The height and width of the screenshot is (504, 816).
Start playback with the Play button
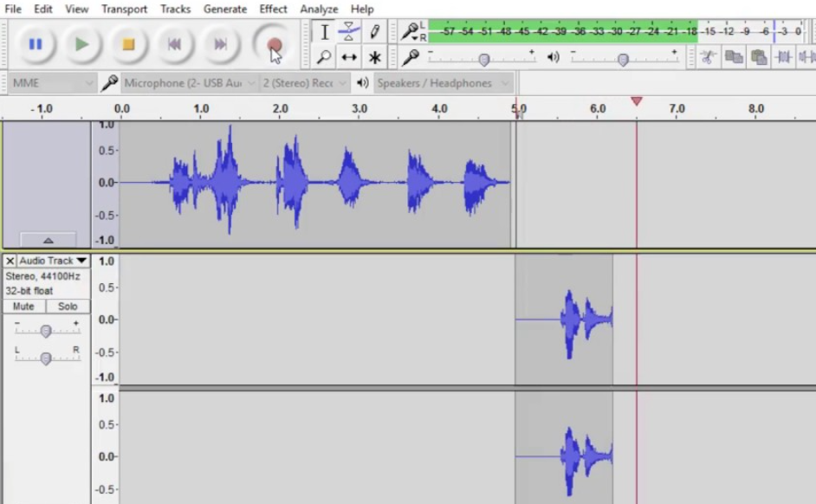81,44
